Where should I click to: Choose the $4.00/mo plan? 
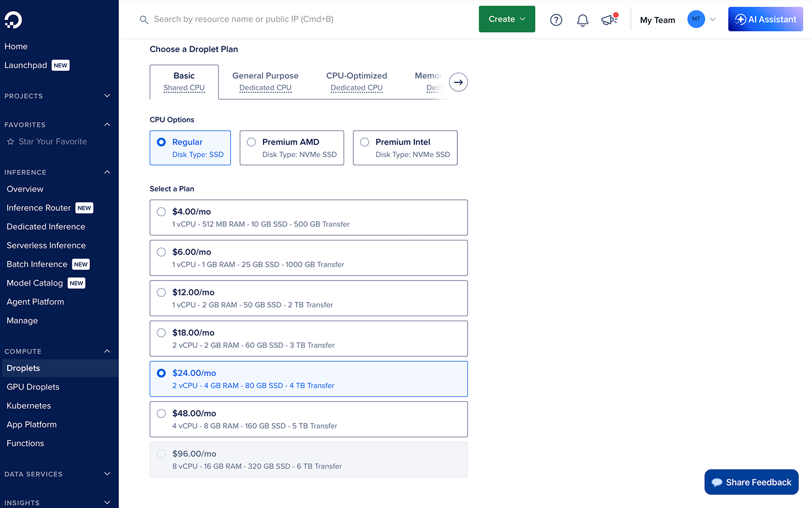308,217
